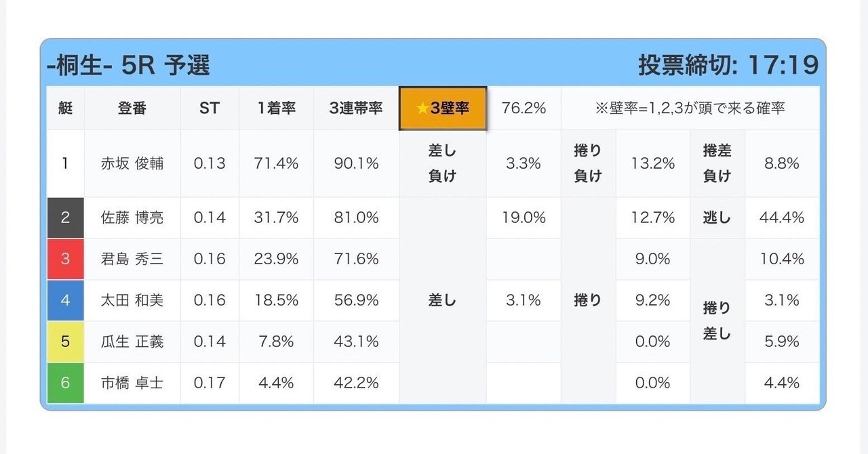Click the 登番 column header
Screen dimensions: 868x454
pos(132,108)
